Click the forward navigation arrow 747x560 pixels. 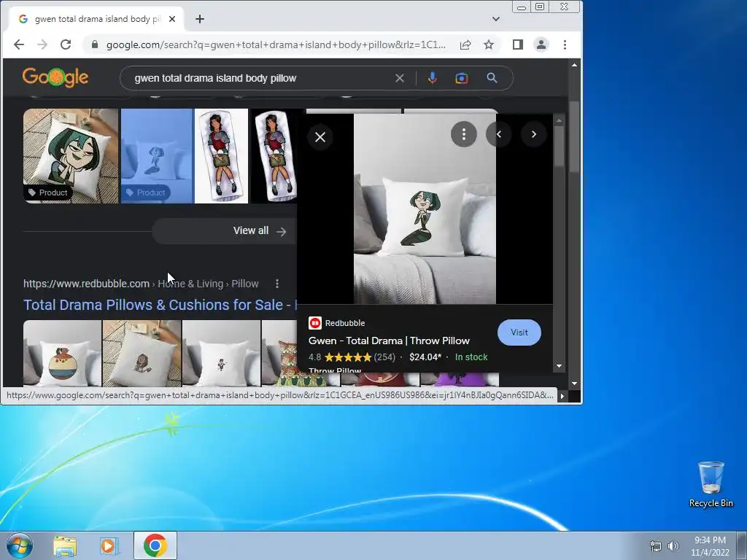[42, 44]
